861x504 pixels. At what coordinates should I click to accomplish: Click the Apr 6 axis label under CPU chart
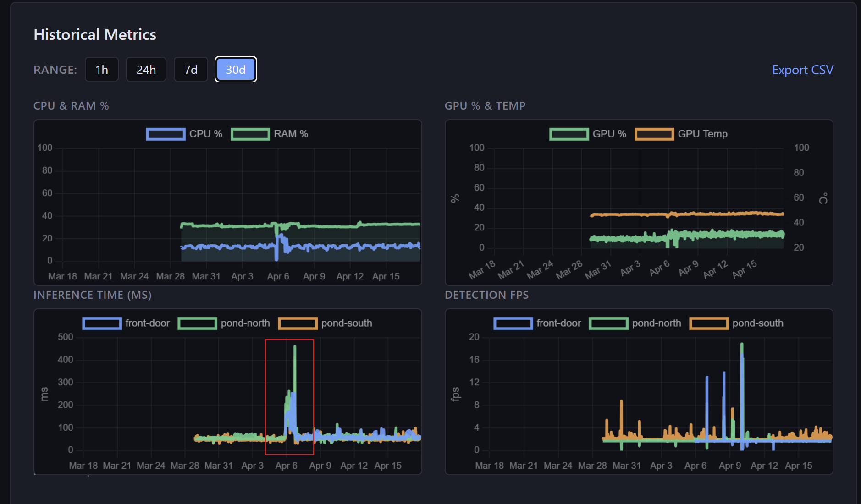click(x=278, y=276)
